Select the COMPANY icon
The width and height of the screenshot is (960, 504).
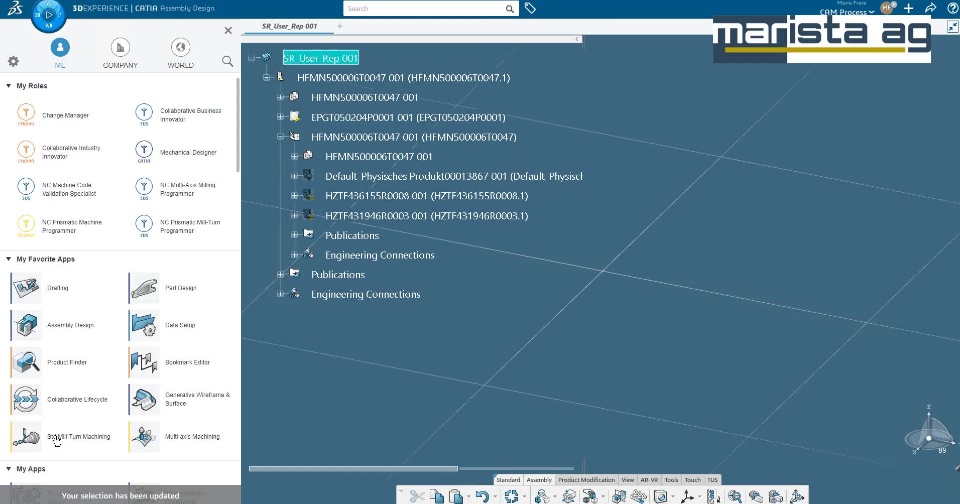[x=120, y=47]
